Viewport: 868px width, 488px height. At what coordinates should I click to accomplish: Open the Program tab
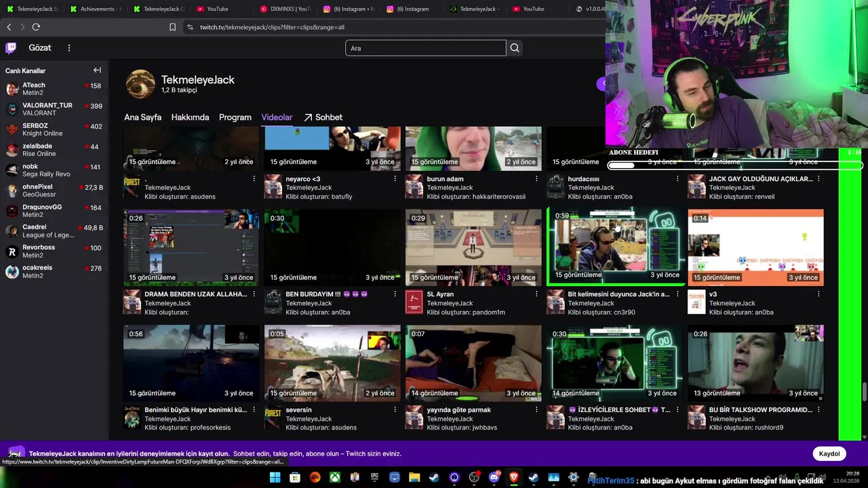pos(235,117)
